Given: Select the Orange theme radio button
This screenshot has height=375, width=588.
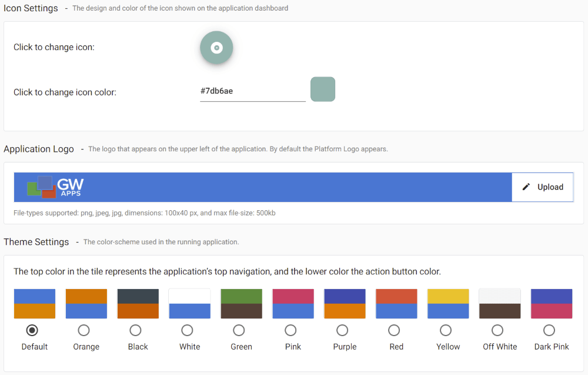Looking at the screenshot, I should (x=84, y=330).
